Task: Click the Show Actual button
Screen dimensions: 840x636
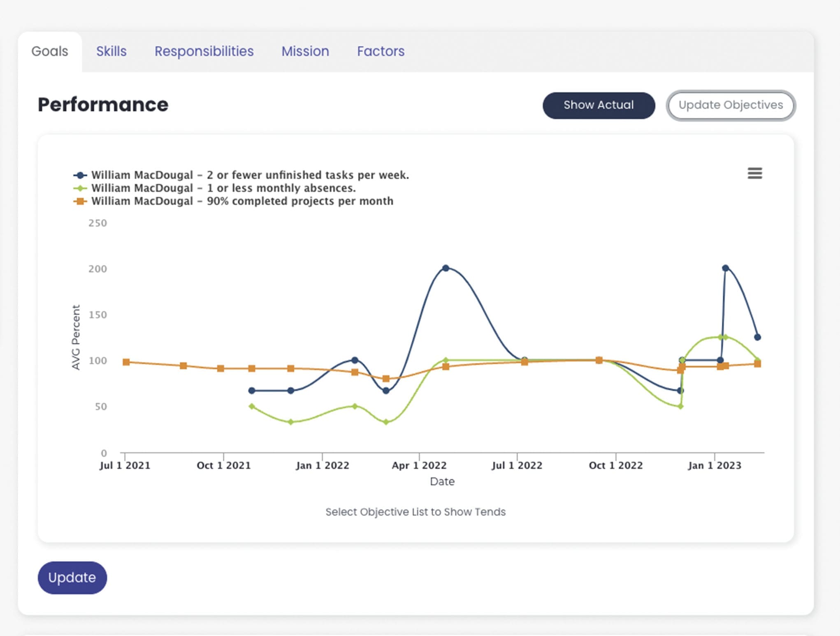Action: click(599, 105)
